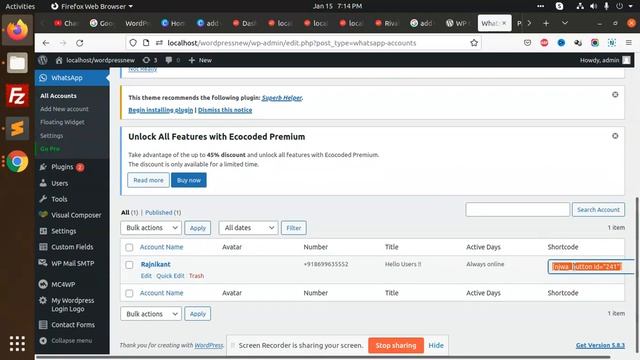Open Contact Forms menu item
640x360 pixels.
click(72, 325)
